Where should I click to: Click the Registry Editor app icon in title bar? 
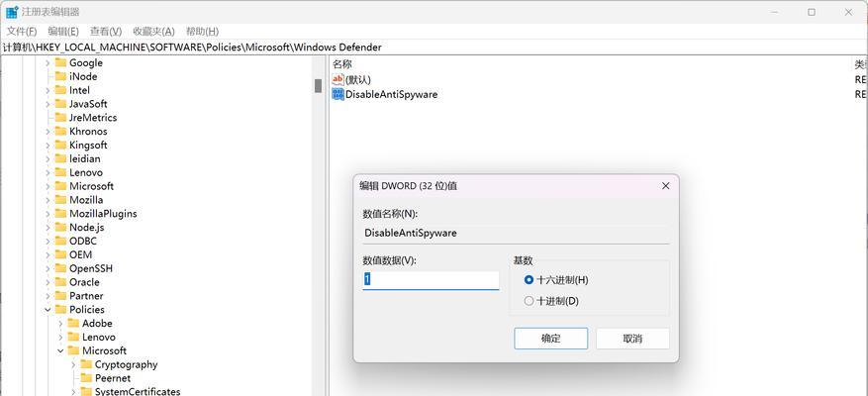[12, 12]
